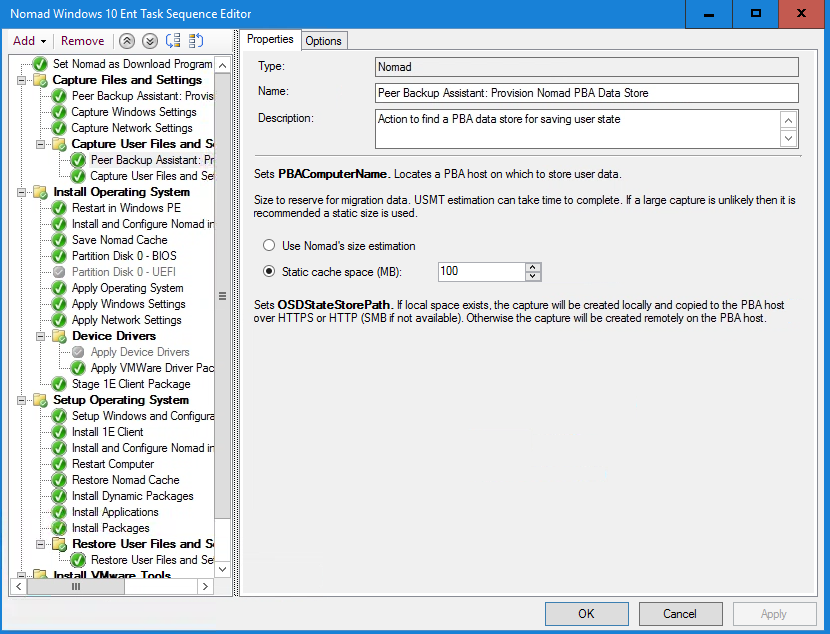Select the green check icon beside Save Nomad Cache
The width and height of the screenshot is (830, 634).
pyautogui.click(x=59, y=240)
